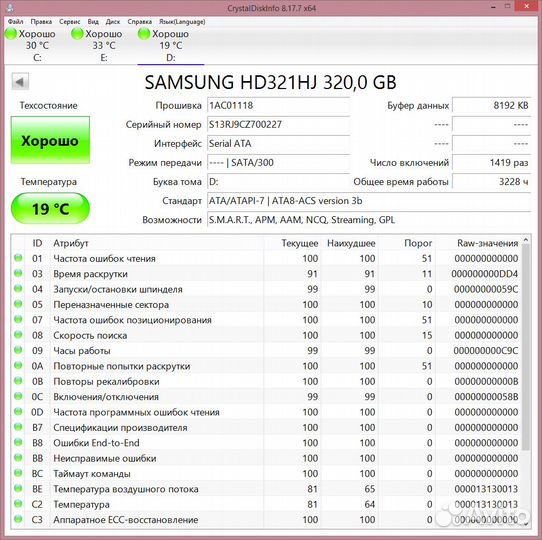
Task: Click the Порог column header
Action: pyautogui.click(x=406, y=243)
